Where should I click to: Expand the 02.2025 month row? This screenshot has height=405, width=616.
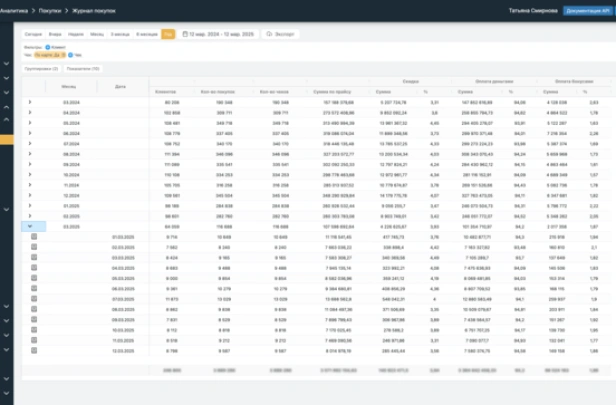[x=30, y=216]
